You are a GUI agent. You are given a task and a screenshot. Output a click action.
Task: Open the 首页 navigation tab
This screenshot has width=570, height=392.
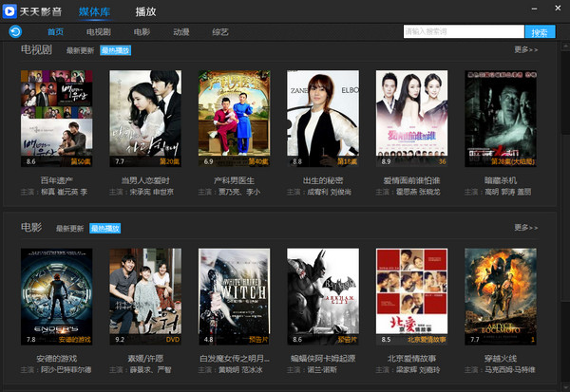pyautogui.click(x=55, y=32)
